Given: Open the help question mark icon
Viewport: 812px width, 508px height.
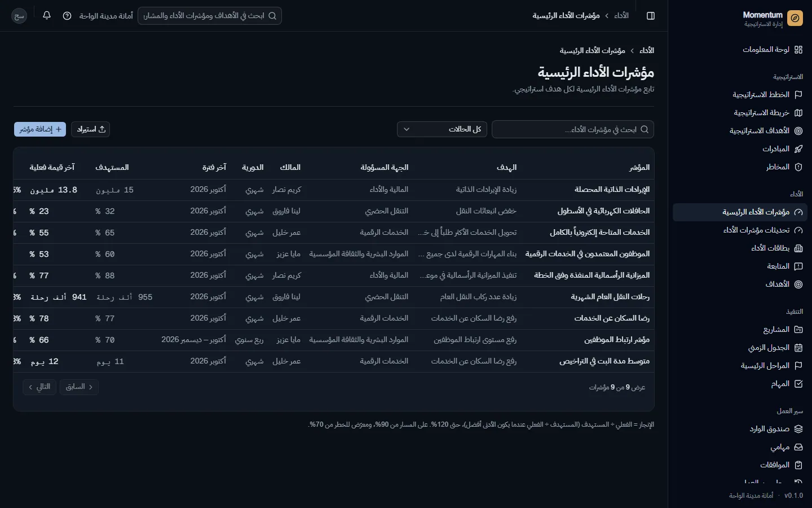Looking at the screenshot, I should [67, 16].
